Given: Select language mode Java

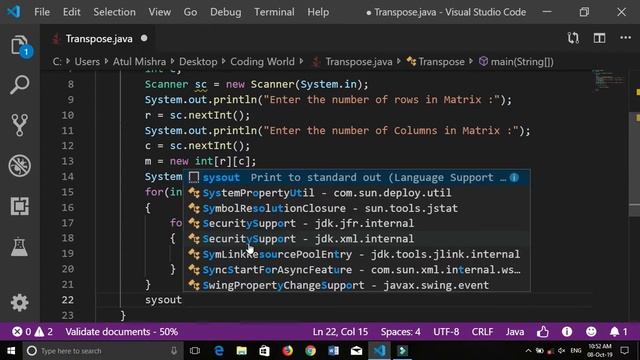Looking at the screenshot, I should point(515,332).
